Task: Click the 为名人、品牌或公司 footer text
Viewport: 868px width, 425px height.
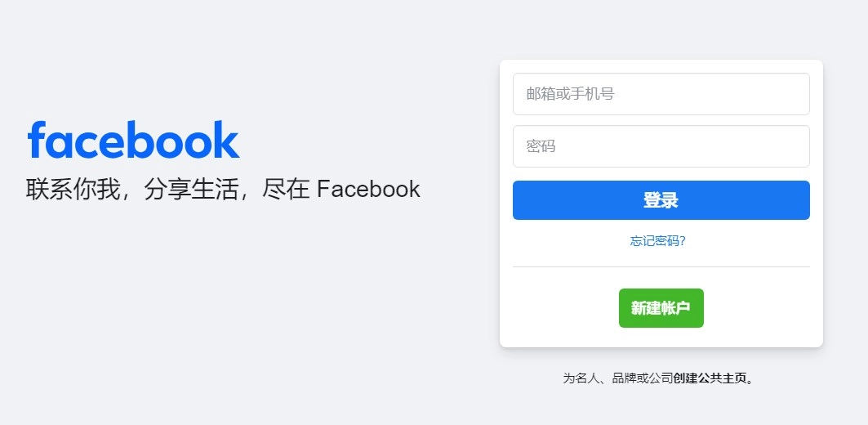Action: 618,379
